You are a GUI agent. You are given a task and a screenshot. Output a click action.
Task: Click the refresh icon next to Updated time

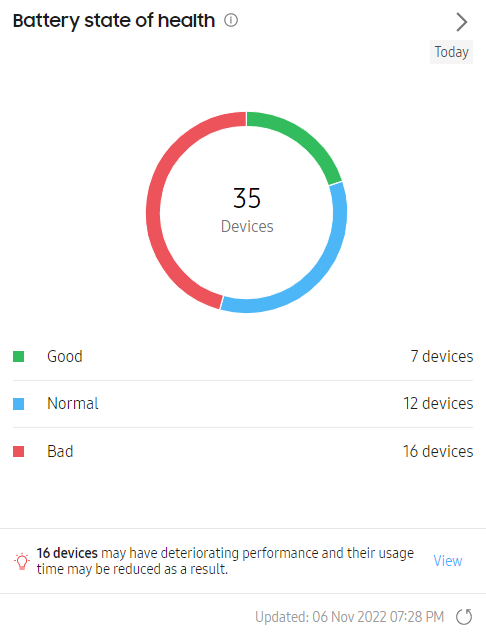click(464, 617)
